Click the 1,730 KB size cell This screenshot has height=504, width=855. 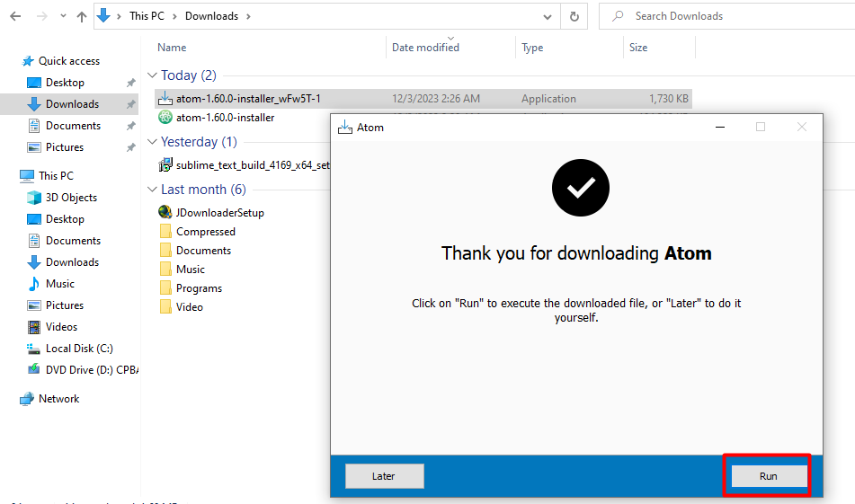(x=669, y=99)
